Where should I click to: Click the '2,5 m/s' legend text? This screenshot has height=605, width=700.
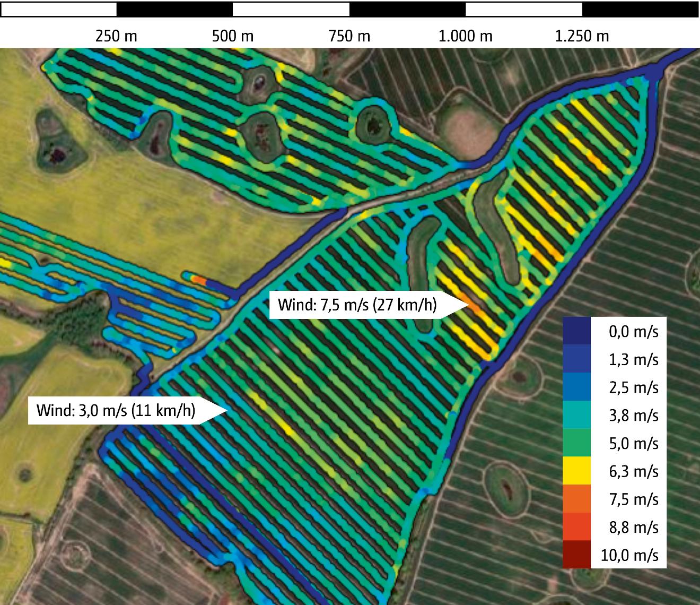coord(634,387)
